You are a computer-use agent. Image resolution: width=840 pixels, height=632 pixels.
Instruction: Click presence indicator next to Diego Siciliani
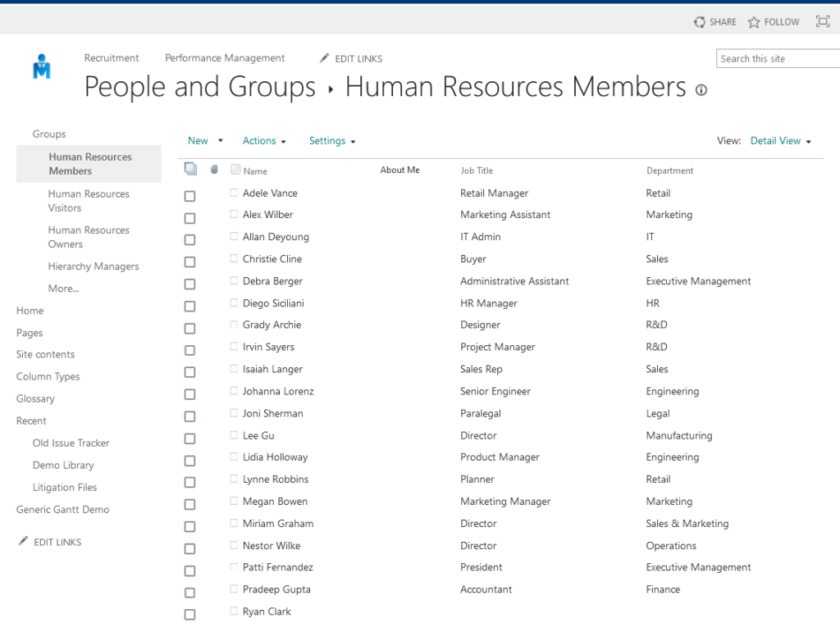point(234,303)
